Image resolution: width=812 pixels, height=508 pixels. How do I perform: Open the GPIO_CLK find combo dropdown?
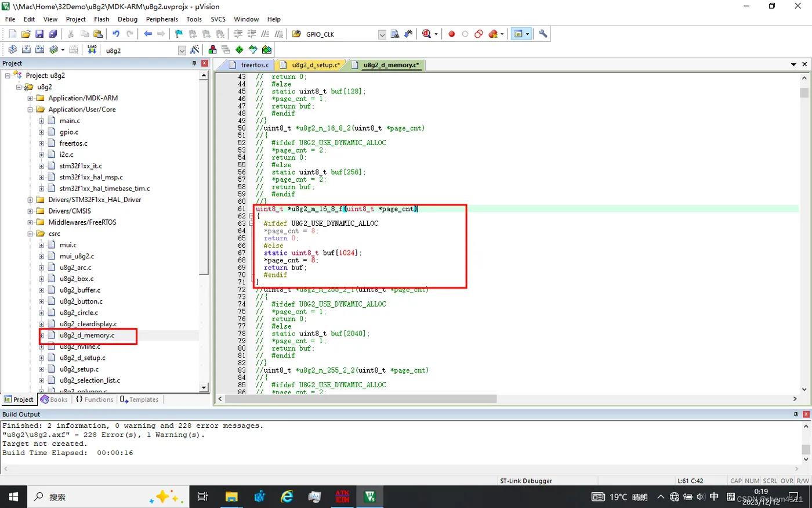point(382,35)
